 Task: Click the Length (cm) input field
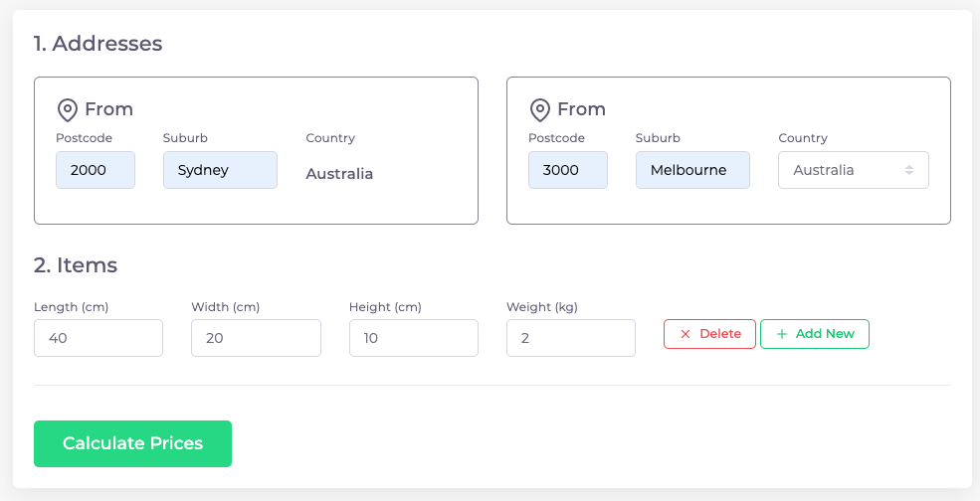pyautogui.click(x=98, y=338)
